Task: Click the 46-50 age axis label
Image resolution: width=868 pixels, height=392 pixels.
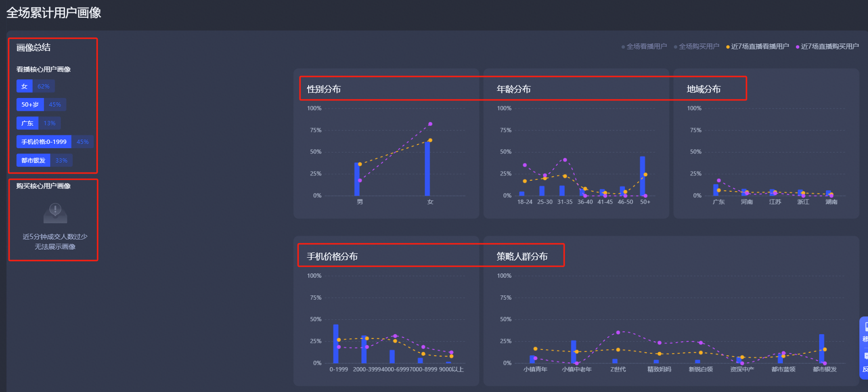Action: pyautogui.click(x=625, y=202)
